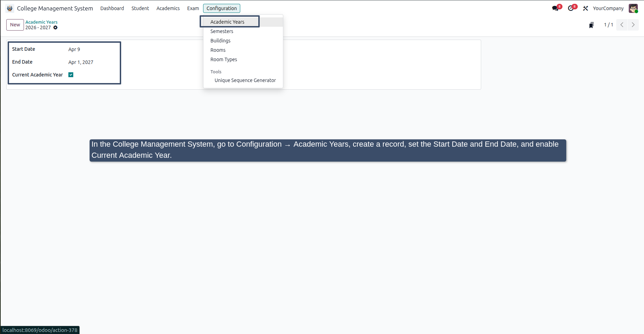Click the debug tools wrench icon
Screen dimensions: 644x334
pyautogui.click(x=585, y=8)
